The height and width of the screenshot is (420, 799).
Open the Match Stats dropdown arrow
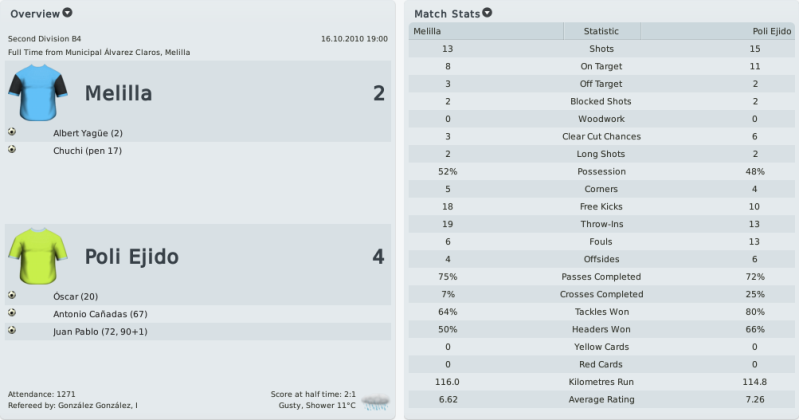tap(487, 12)
